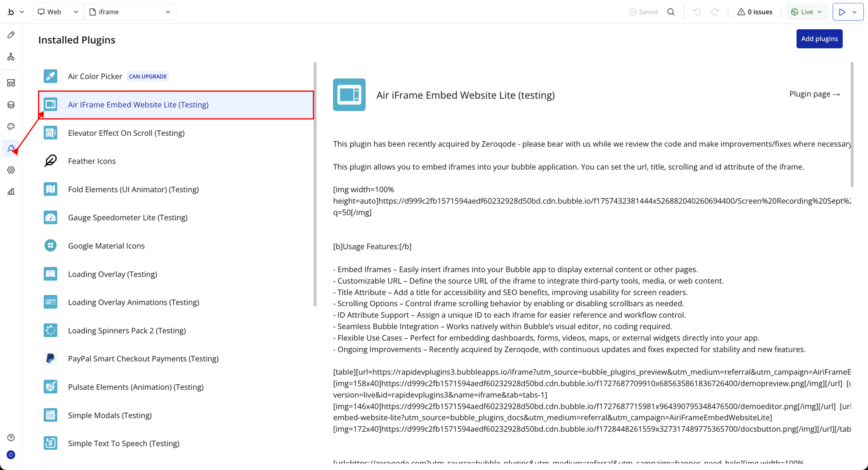Open the Data tab database icon
868x470 pixels.
11,105
